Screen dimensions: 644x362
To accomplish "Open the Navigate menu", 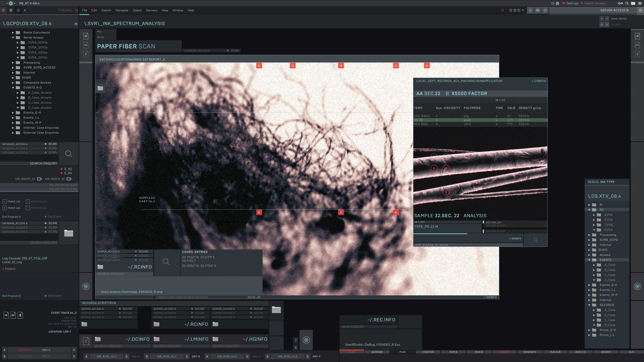I will 122,10.
